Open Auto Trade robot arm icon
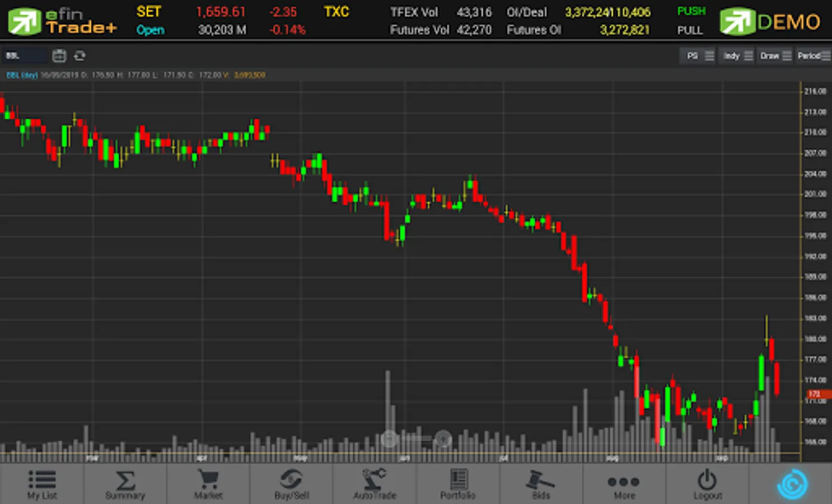Image resolution: width=832 pixels, height=504 pixels. 375,483
